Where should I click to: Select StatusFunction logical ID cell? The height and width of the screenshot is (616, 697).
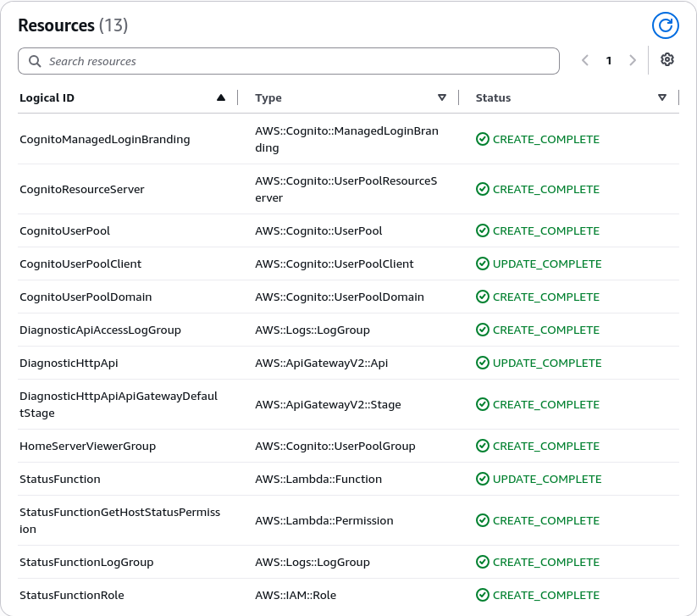[59, 479]
